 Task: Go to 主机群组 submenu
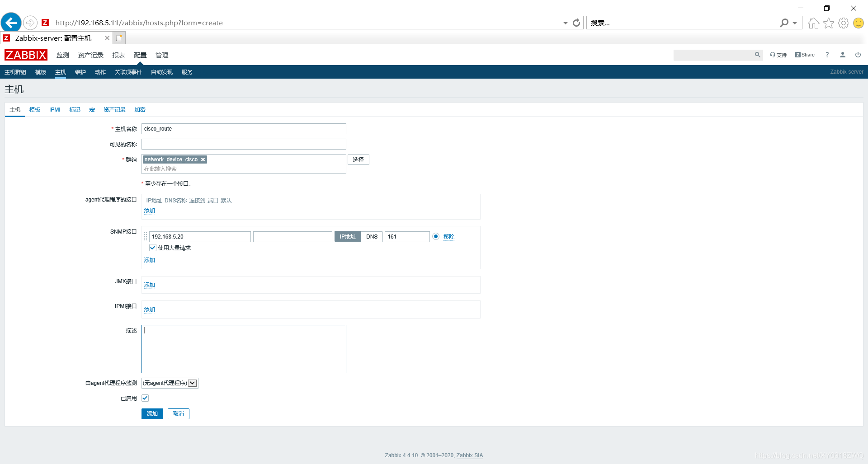pos(15,72)
